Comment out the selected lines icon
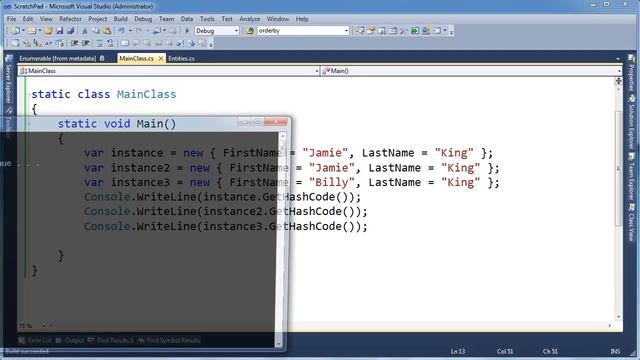The height and width of the screenshot is (360, 640). pos(99,43)
